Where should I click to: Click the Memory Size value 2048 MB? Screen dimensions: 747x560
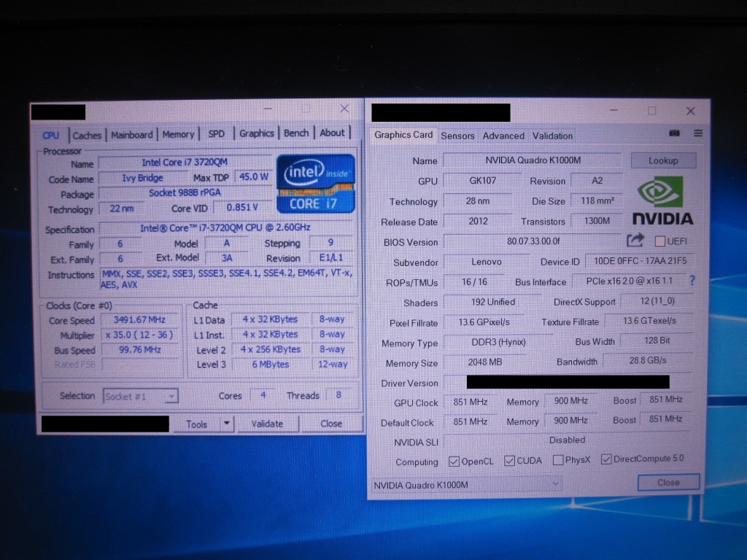coord(484,362)
